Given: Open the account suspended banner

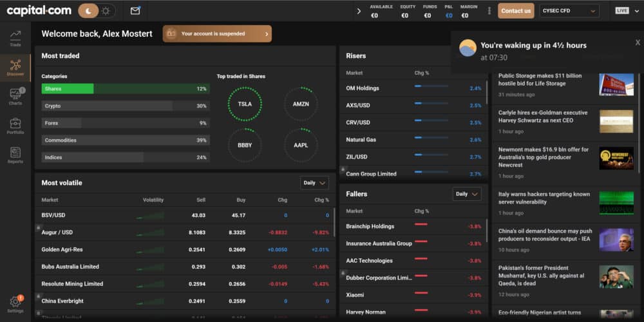Looking at the screenshot, I should [217, 33].
